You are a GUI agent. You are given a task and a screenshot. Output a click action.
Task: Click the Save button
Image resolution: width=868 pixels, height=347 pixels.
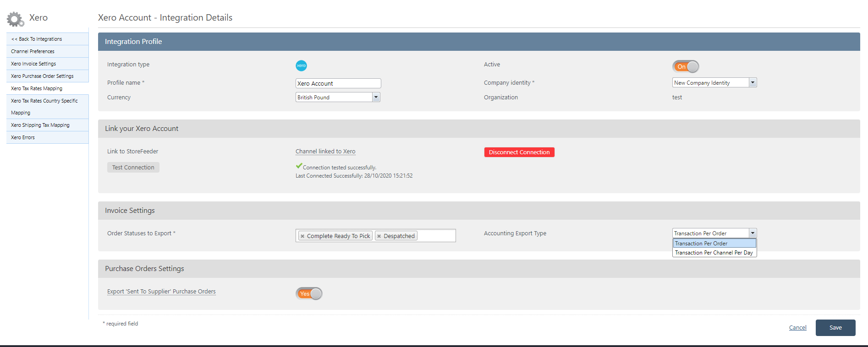[835, 328]
